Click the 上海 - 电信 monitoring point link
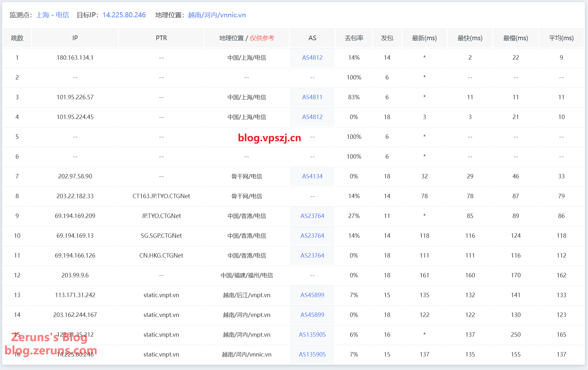 pyautogui.click(x=53, y=15)
